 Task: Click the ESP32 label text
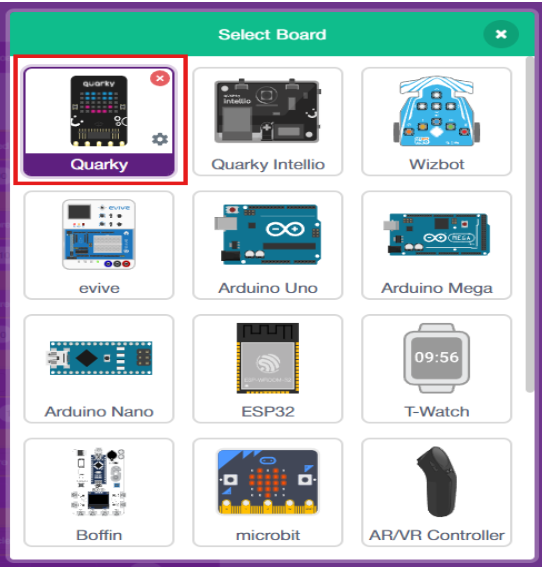[x=268, y=412]
